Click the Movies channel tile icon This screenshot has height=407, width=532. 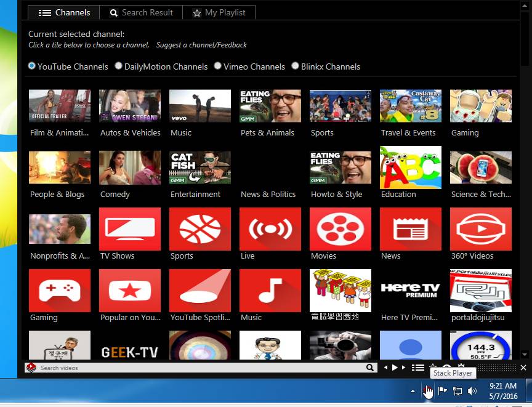(x=340, y=229)
